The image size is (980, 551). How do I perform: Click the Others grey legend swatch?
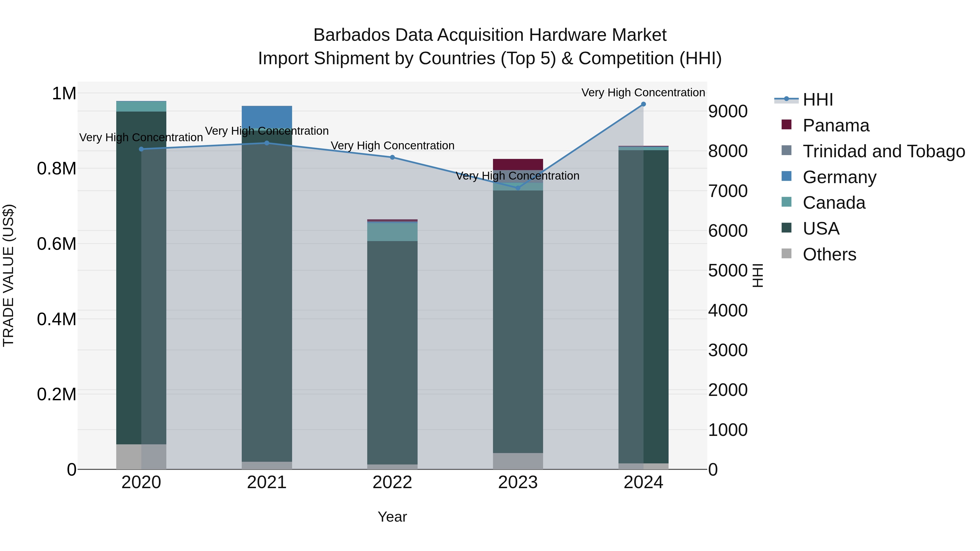click(786, 254)
